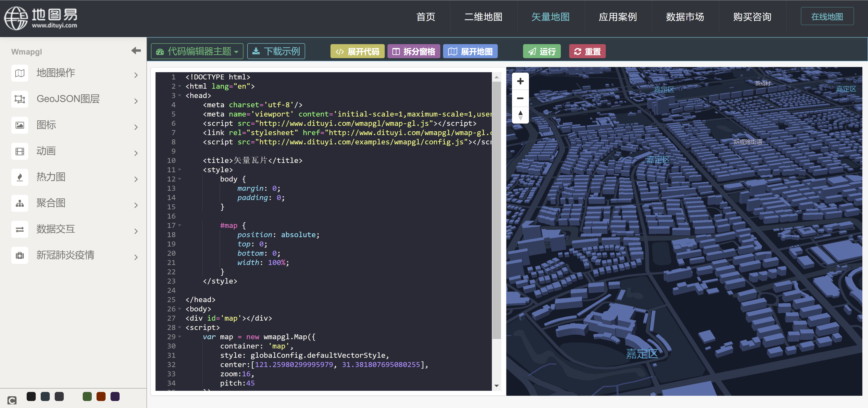Viewport: 868px width, 408px height.
Task: Reset the code with 重置 button
Action: [587, 51]
